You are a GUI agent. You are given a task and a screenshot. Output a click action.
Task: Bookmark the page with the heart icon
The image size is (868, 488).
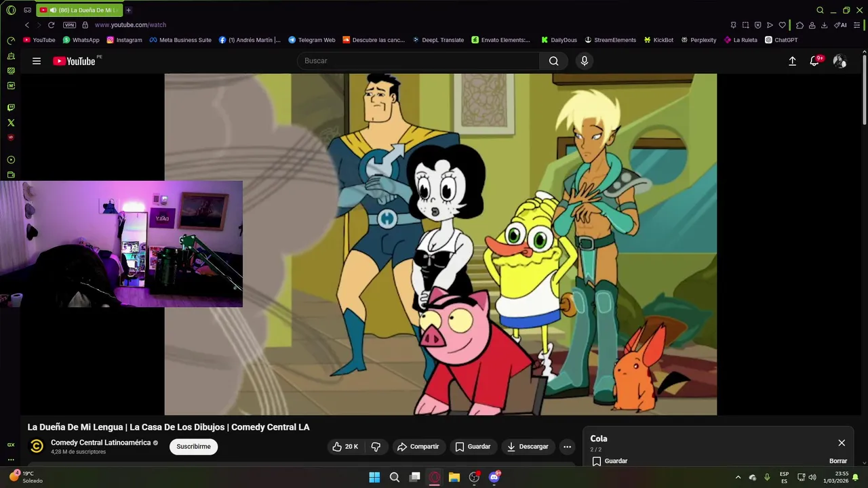(782, 25)
